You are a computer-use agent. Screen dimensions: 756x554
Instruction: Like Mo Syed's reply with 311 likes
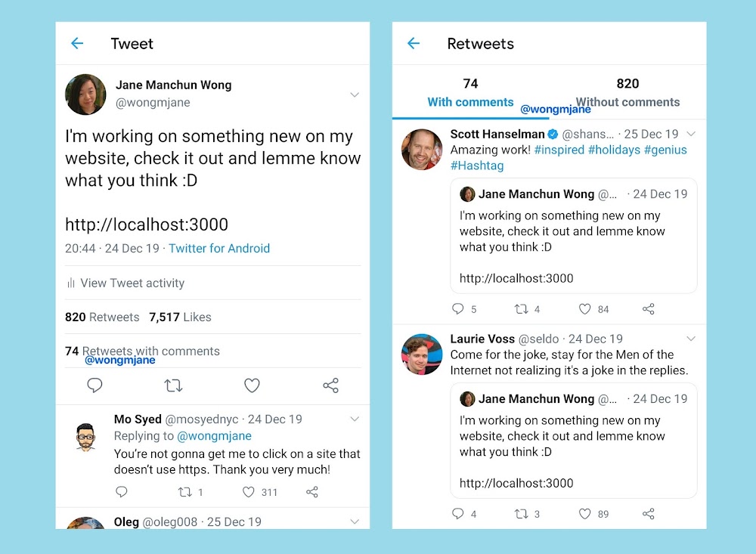[248, 492]
